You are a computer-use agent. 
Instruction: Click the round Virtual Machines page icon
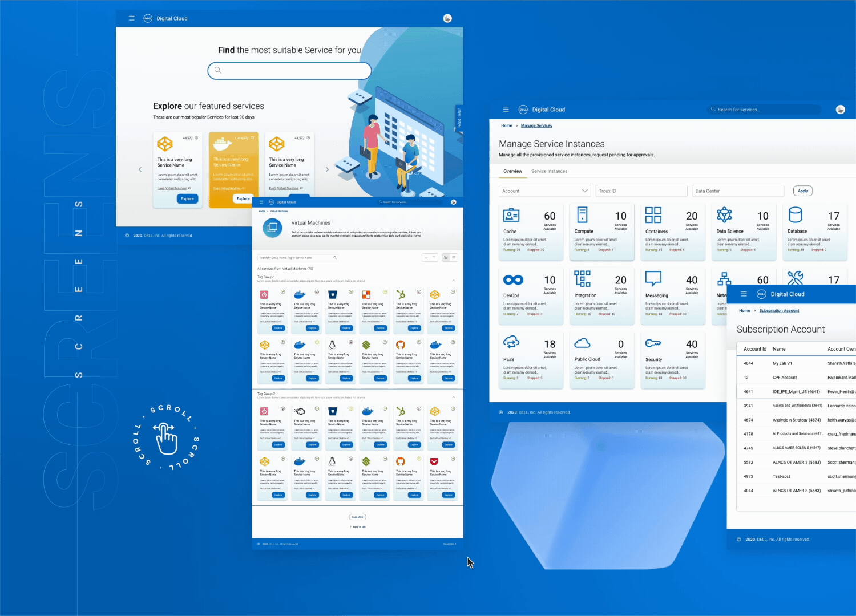(273, 228)
